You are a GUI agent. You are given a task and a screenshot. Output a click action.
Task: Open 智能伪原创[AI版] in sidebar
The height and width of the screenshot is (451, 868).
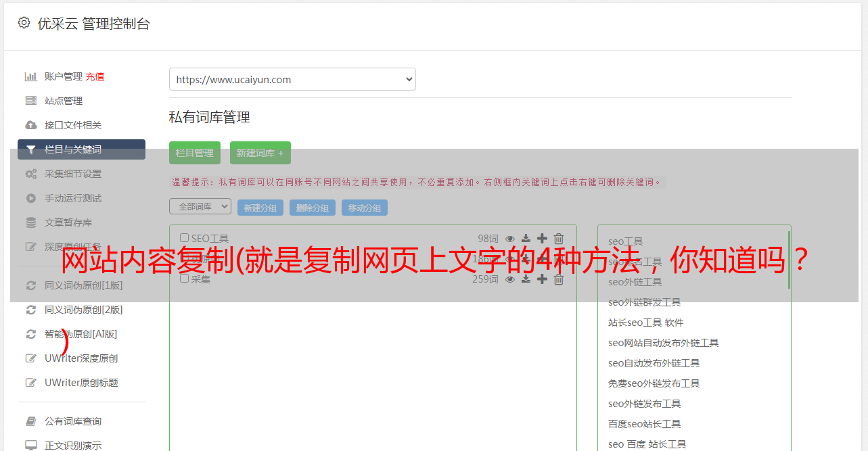tap(81, 334)
